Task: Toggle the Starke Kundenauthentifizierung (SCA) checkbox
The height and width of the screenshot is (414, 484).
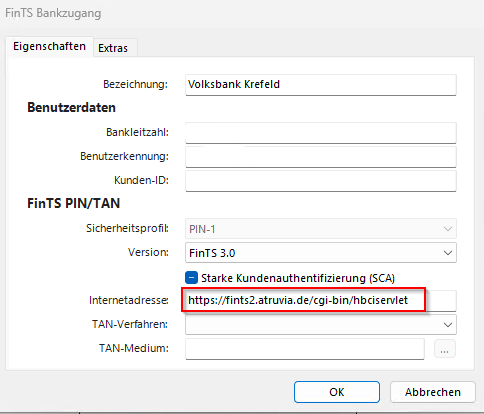Action: 191,277
